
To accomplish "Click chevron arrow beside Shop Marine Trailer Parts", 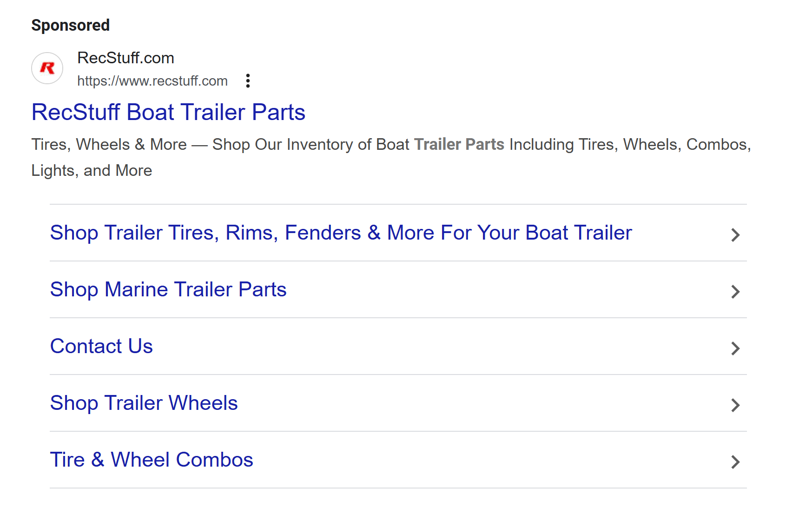I will click(735, 292).
